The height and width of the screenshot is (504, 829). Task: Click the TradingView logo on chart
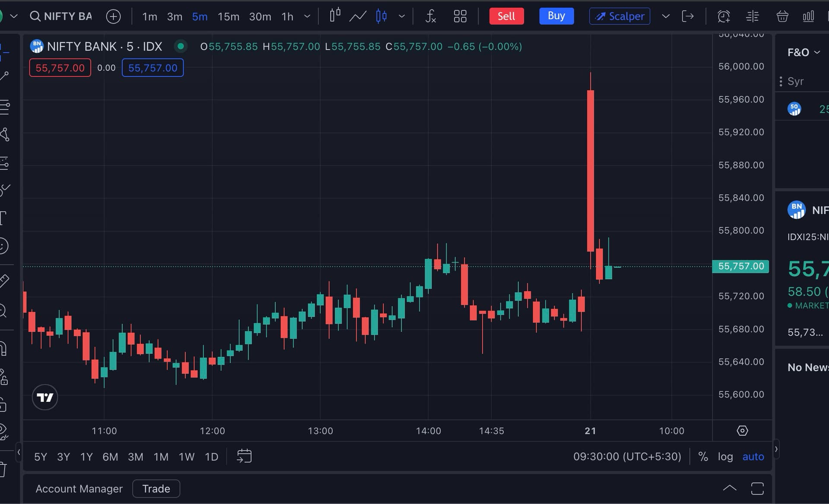[45, 397]
